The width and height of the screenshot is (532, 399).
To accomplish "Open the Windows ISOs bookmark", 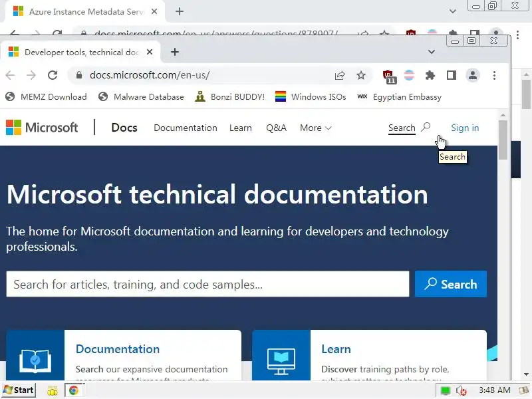I will coord(311,96).
